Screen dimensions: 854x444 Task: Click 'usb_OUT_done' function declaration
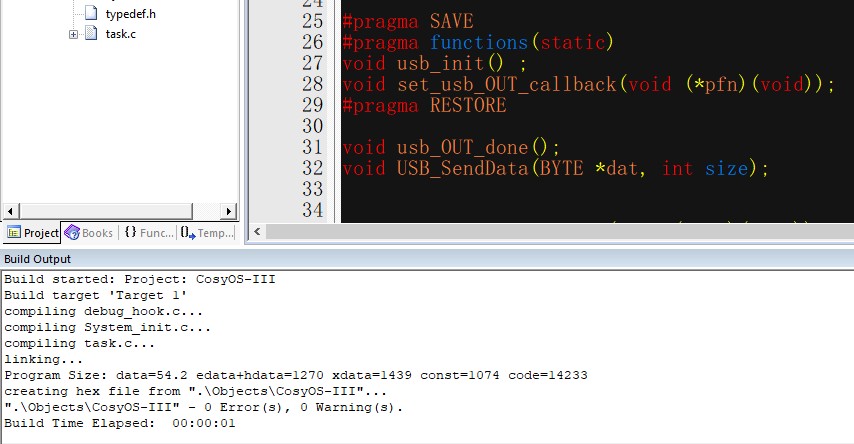pos(462,147)
